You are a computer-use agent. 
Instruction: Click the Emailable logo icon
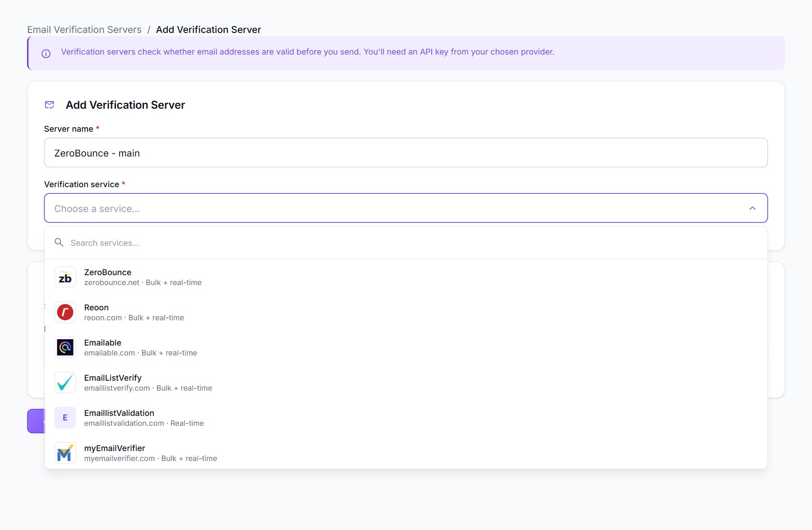click(65, 347)
